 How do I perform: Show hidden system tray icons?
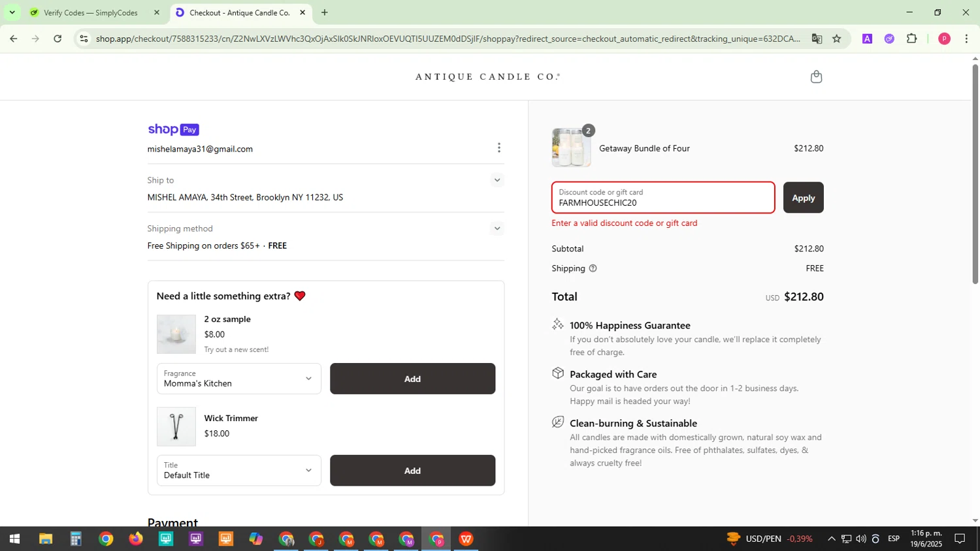point(831,539)
